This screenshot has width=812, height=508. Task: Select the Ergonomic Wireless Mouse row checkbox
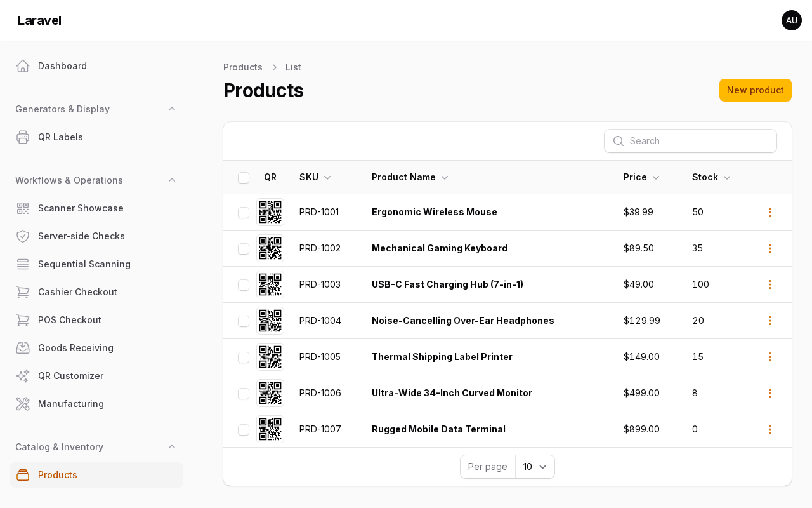tap(244, 213)
